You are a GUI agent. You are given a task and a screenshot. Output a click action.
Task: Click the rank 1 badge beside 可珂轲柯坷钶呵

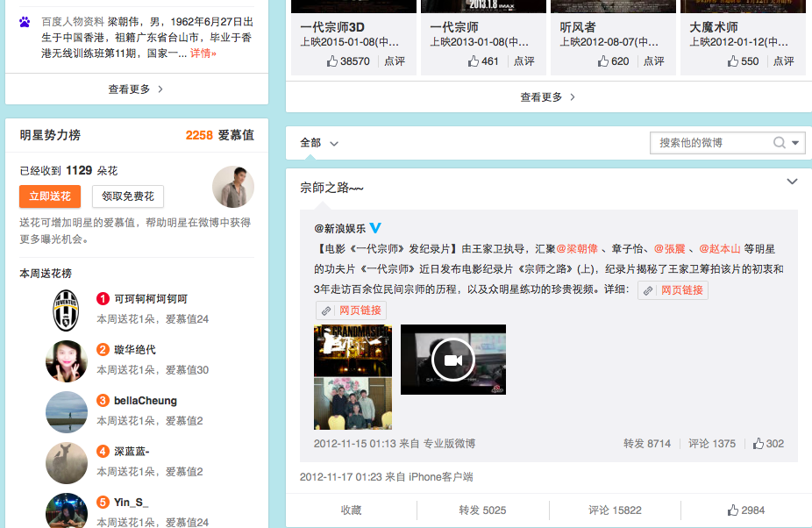point(103,298)
